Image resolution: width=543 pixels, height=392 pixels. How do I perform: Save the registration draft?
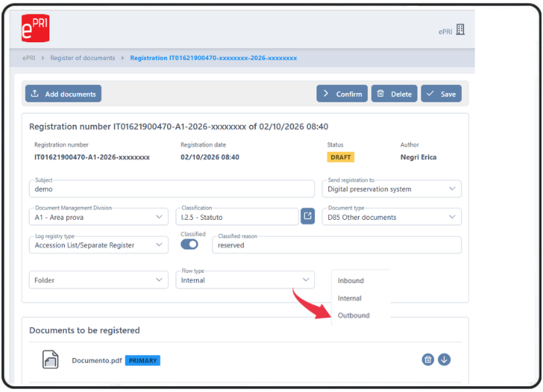pos(441,94)
